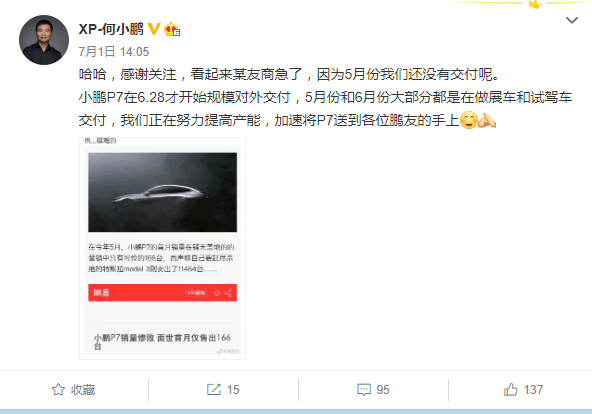Screen dimensions: 592x414
Task: Click the red 网易 banner in image
Action: pyautogui.click(x=162, y=292)
